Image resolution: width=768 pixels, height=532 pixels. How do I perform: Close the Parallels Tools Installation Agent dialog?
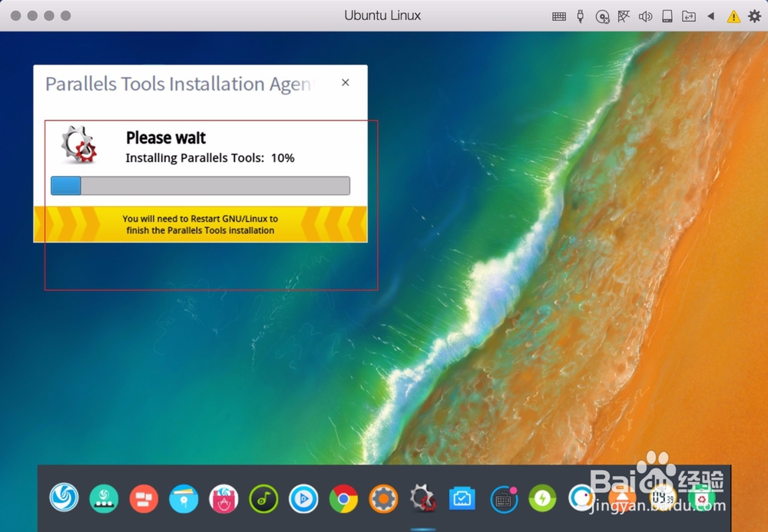[346, 83]
